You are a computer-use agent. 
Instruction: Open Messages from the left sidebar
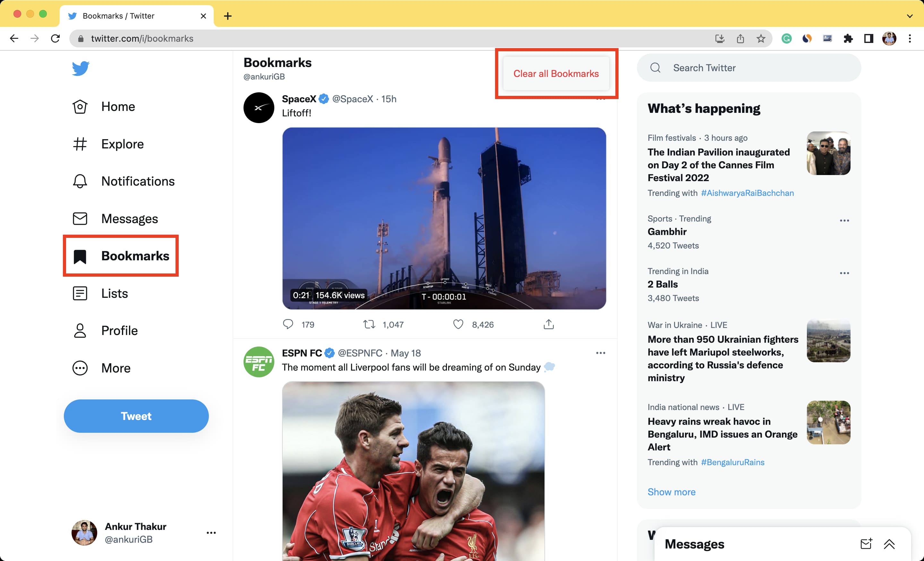click(x=115, y=219)
